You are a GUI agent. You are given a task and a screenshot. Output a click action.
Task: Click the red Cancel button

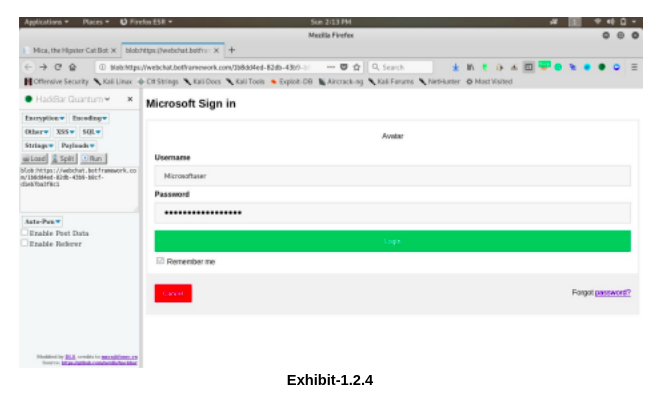[x=173, y=293]
